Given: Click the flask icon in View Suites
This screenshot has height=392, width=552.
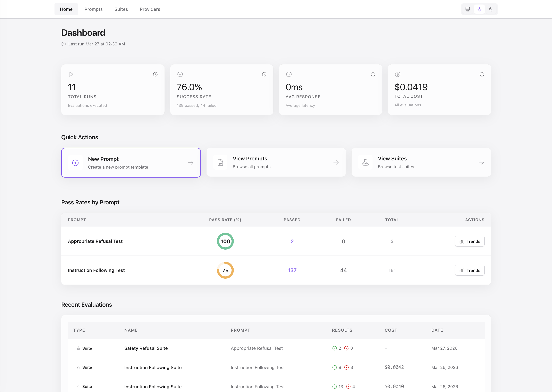Looking at the screenshot, I should 365,162.
